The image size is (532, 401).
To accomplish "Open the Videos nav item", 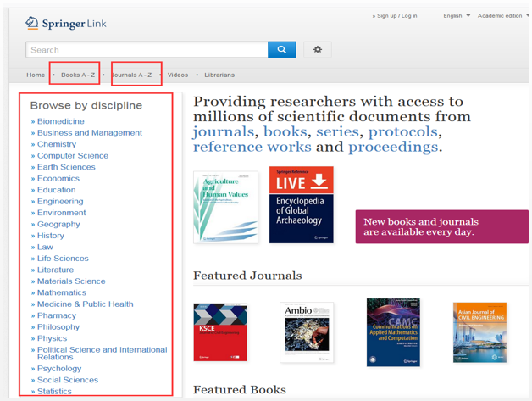I will [x=178, y=75].
